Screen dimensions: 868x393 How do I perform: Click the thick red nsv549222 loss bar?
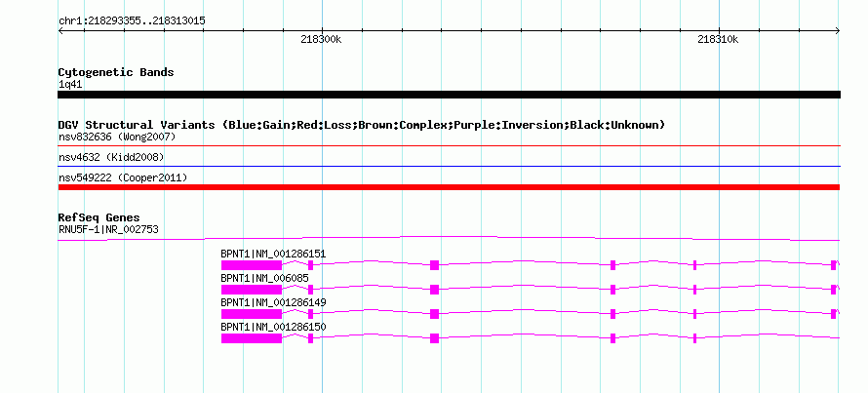(x=449, y=187)
